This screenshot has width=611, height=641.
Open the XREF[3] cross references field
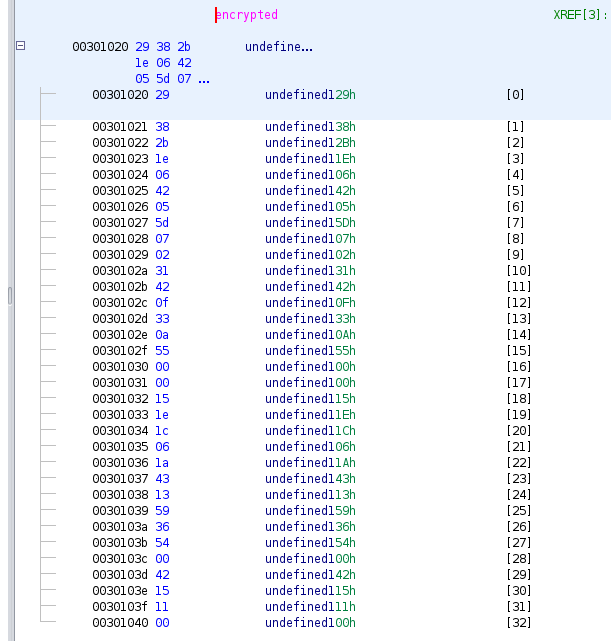tap(579, 15)
